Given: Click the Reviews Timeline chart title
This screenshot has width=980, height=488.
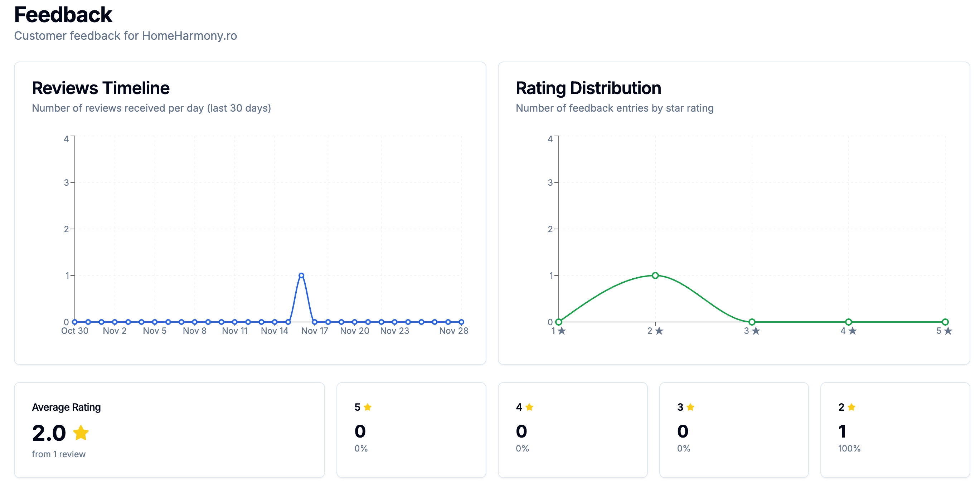Looking at the screenshot, I should pyautogui.click(x=101, y=88).
